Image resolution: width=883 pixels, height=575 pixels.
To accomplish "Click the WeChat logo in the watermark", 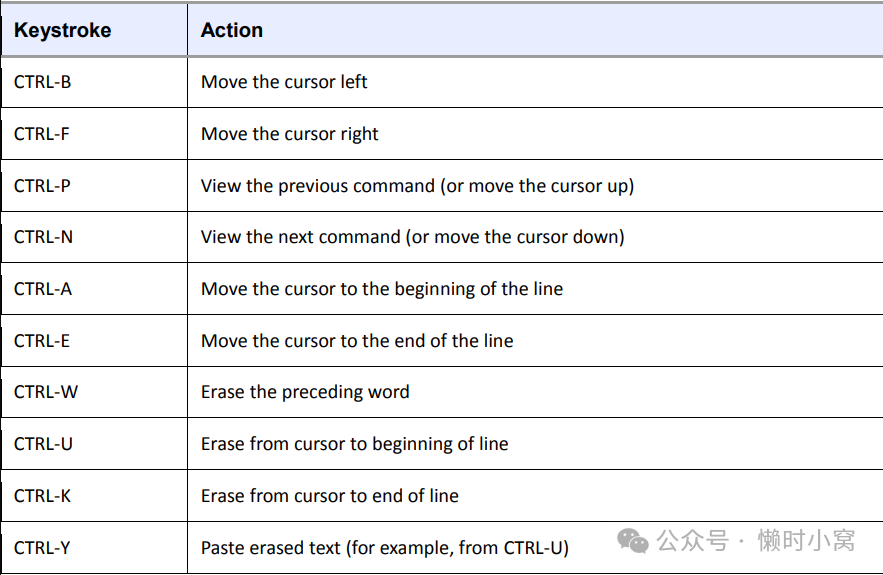I will [633, 541].
